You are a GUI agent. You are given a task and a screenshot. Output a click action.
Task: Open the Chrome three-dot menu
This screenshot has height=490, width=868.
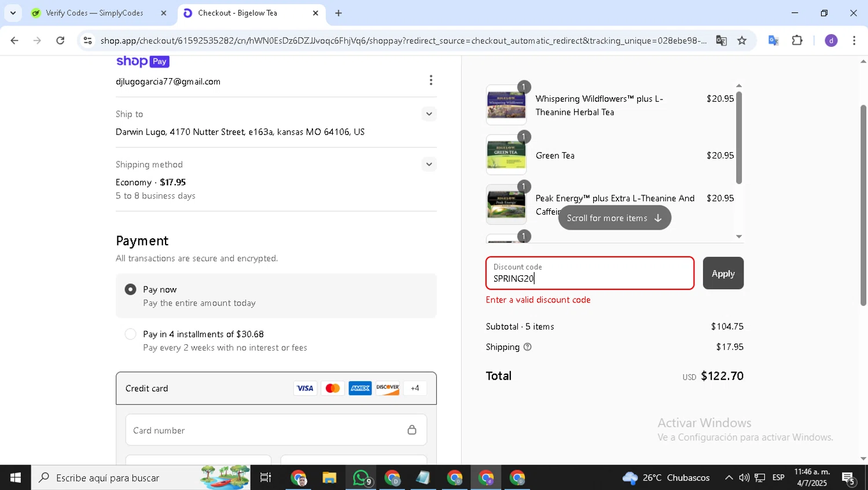coord(854,40)
